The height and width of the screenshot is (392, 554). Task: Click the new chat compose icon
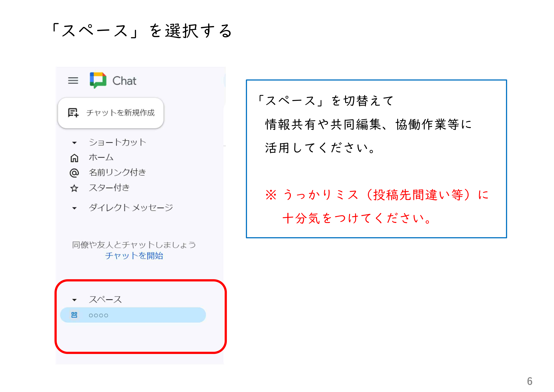72,113
